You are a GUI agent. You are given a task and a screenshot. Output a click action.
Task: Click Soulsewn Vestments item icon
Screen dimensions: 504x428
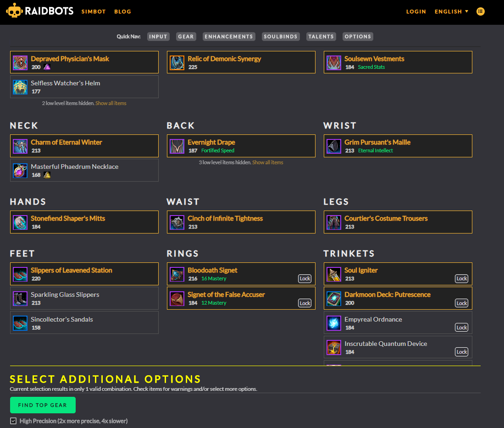click(x=334, y=63)
